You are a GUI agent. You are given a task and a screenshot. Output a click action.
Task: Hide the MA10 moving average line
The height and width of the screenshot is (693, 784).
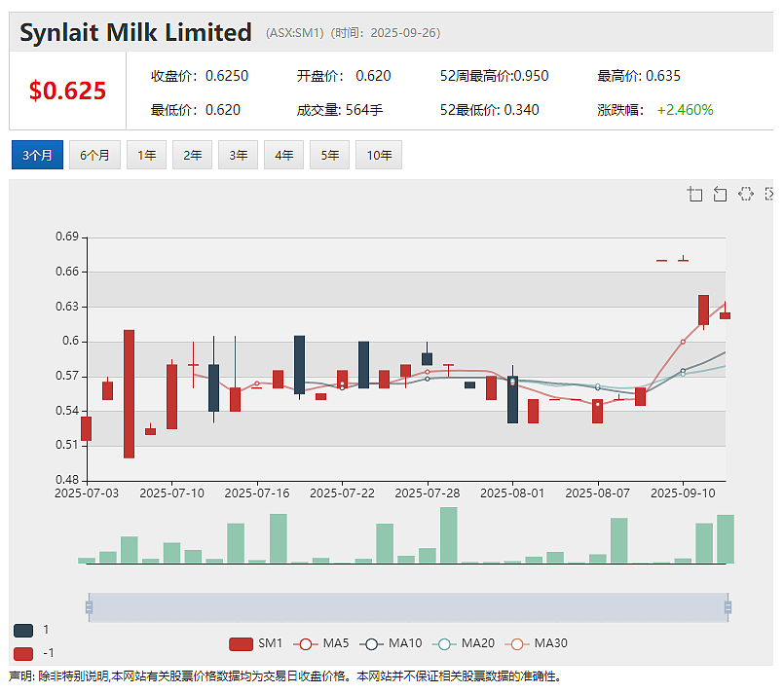[391, 643]
